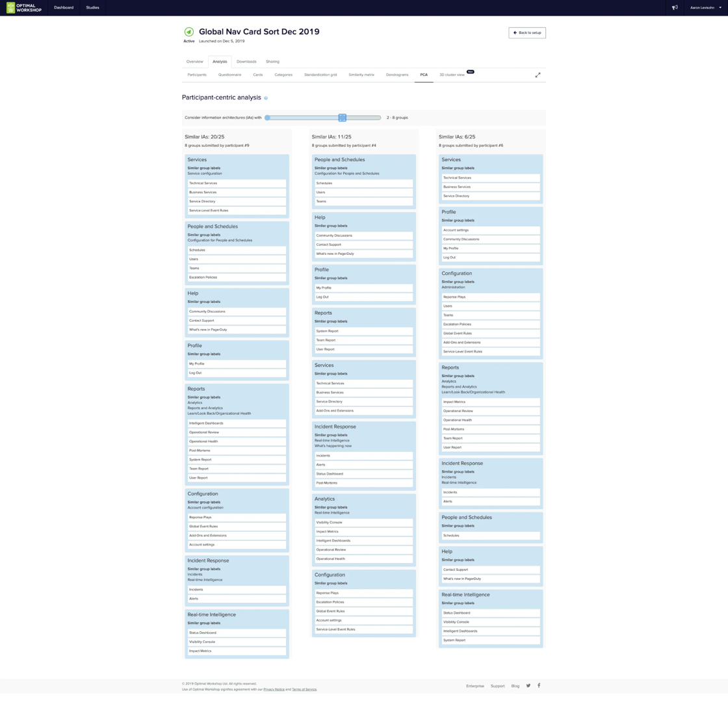
Task: Open the Privacy Notice link
Action: click(x=274, y=690)
